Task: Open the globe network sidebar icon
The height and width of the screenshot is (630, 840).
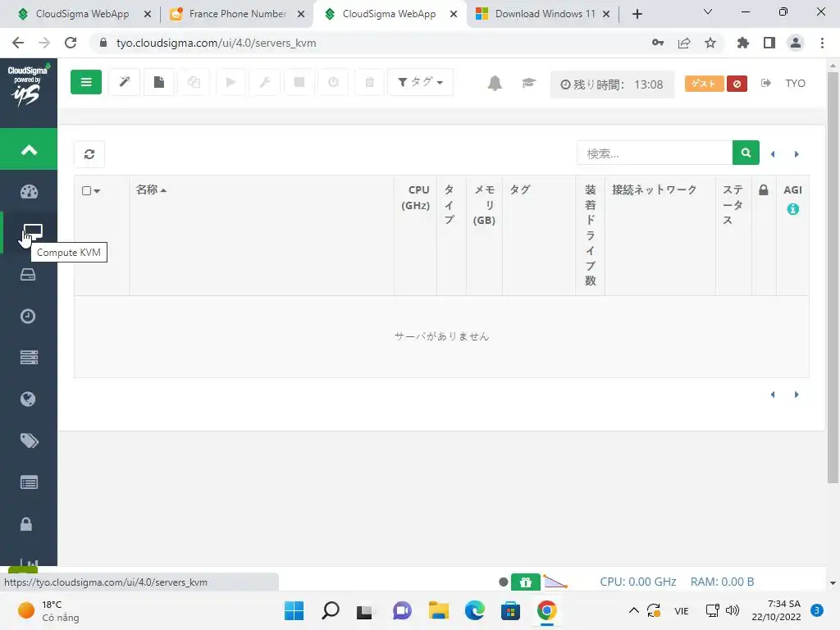Action: [x=28, y=399]
